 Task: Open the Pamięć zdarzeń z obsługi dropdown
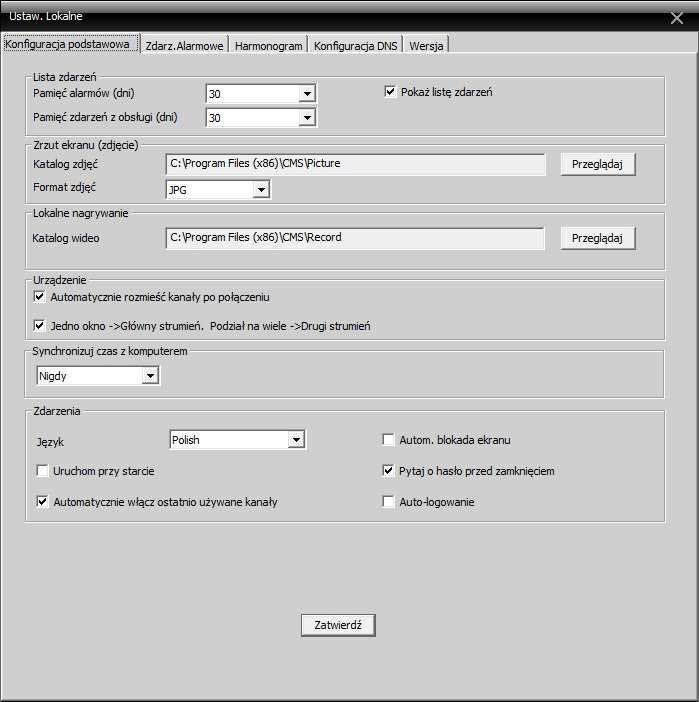pos(261,118)
